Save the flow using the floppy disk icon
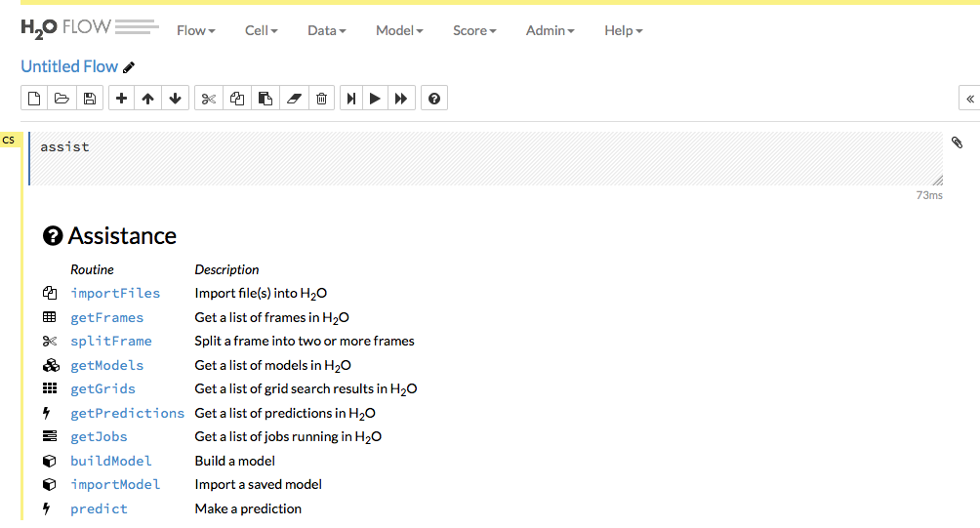 point(90,99)
